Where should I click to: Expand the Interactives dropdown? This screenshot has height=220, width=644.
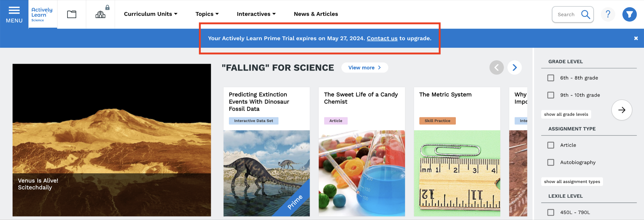coord(256,14)
